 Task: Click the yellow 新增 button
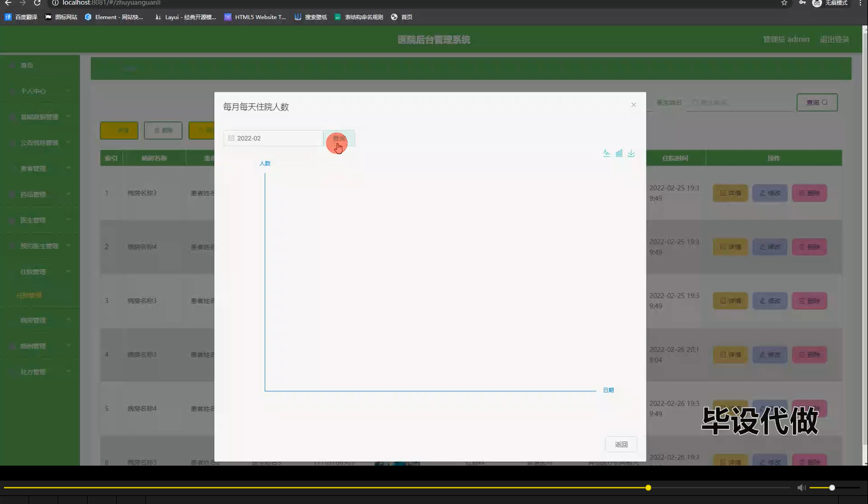tap(119, 131)
